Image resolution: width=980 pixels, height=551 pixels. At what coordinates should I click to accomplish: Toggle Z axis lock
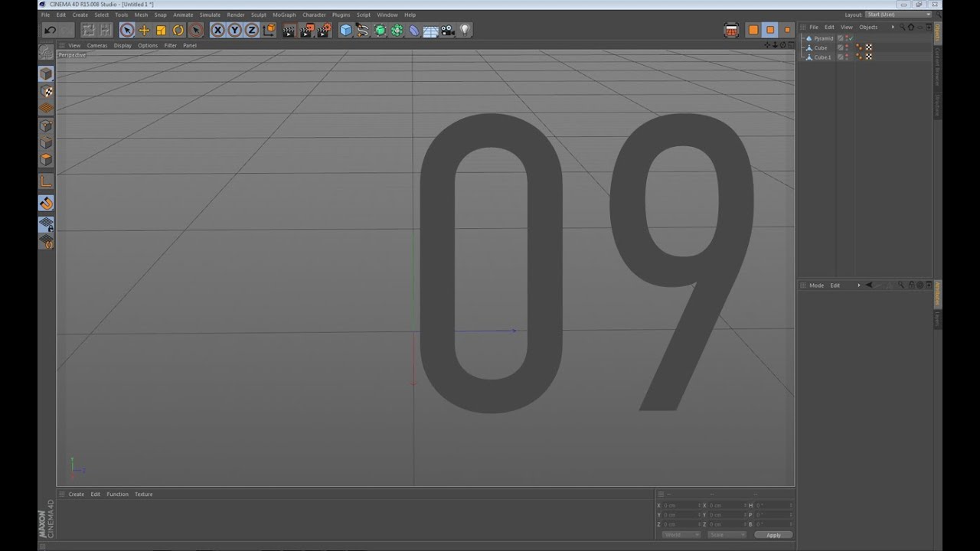coord(251,30)
